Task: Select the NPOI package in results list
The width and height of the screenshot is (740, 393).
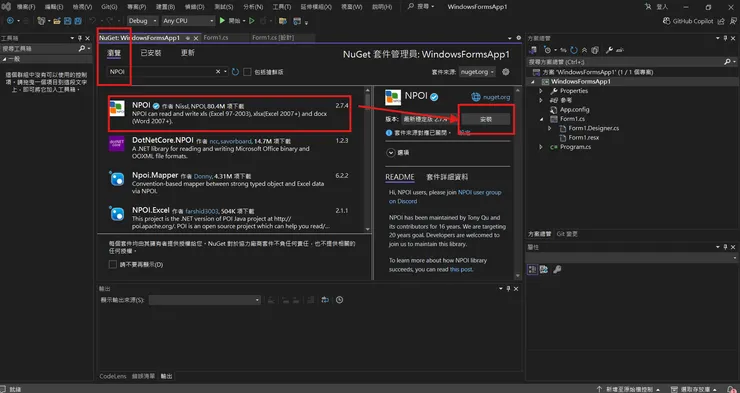Action: tap(229, 113)
